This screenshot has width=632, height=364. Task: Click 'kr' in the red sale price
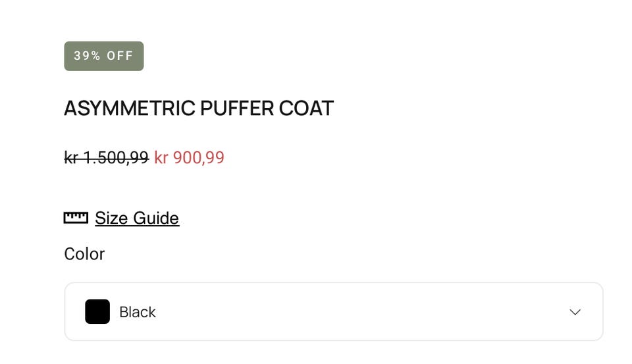(161, 158)
